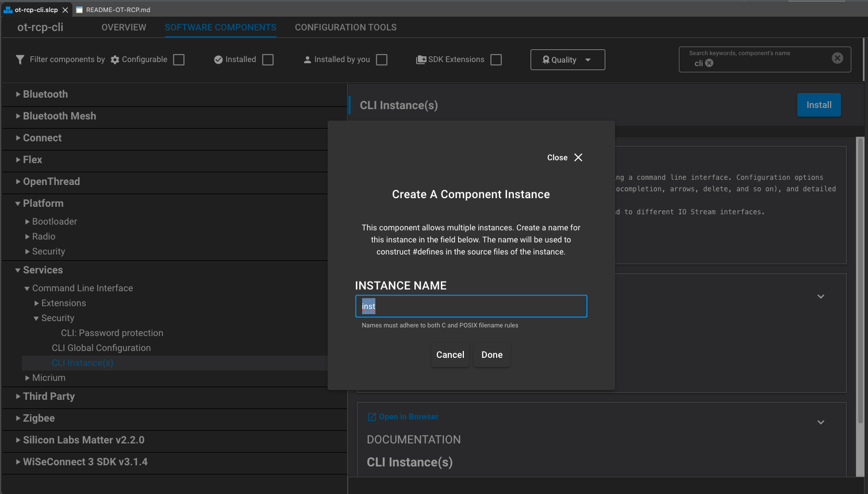Collapse the Command Line Interface node
The height and width of the screenshot is (494, 868).
click(28, 288)
